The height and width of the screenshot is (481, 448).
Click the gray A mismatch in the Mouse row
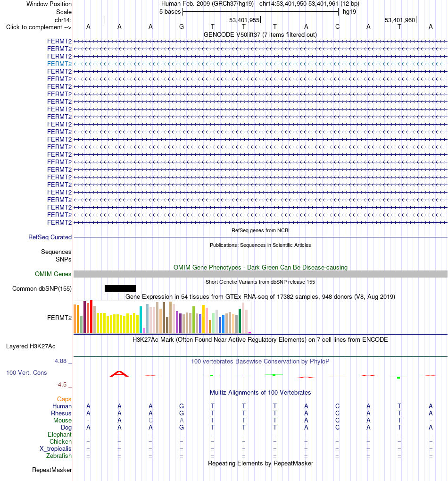coord(182,420)
